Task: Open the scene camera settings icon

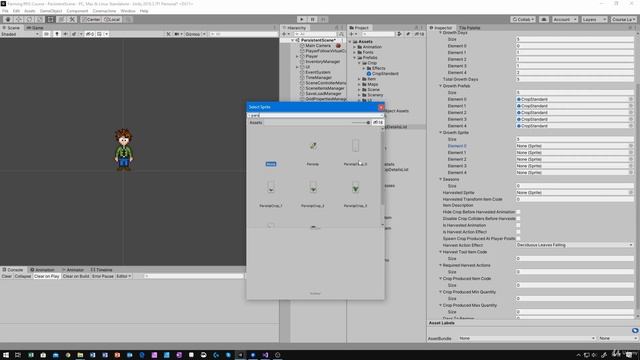Action: pyautogui.click(x=178, y=34)
